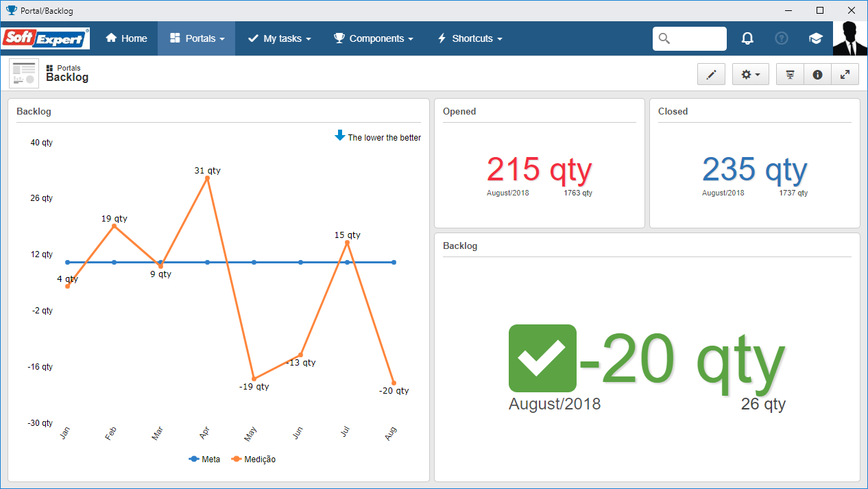The height and width of the screenshot is (489, 868).
Task: Select the 31 qty April data point
Action: coord(207,178)
